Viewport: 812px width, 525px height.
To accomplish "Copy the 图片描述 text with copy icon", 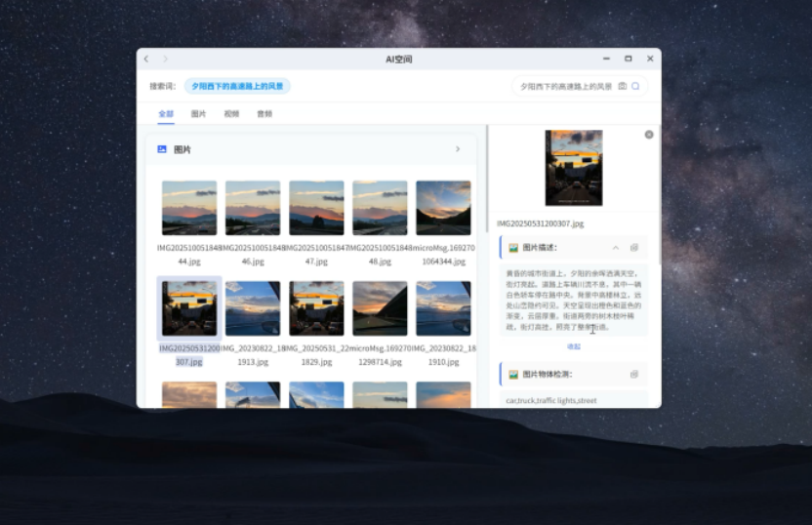I will point(633,248).
